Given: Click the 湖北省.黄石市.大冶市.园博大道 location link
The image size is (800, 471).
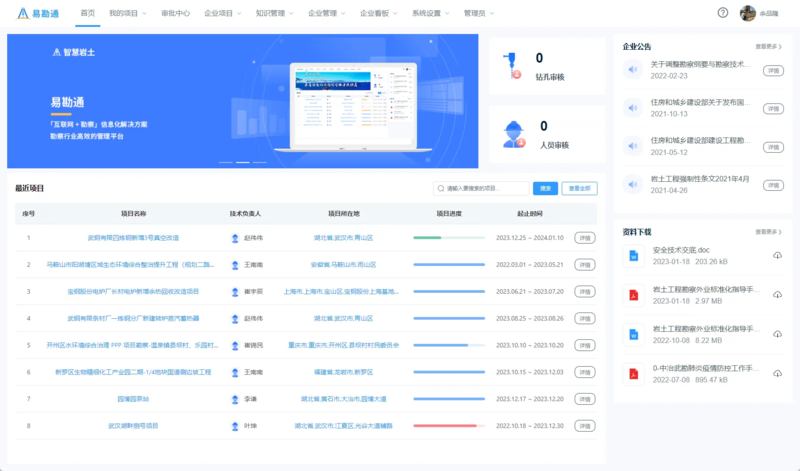Looking at the screenshot, I should [x=343, y=399].
